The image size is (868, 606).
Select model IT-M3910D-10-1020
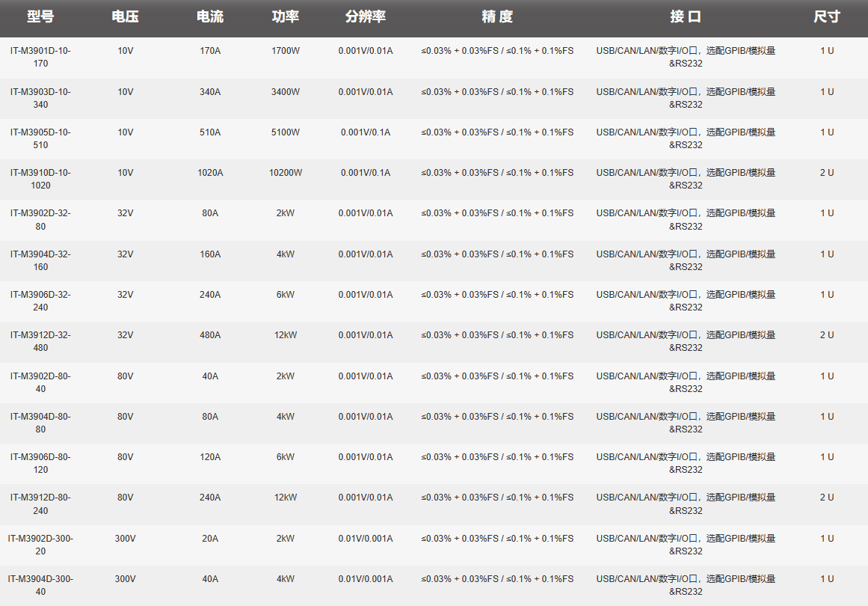pyautogui.click(x=40, y=179)
